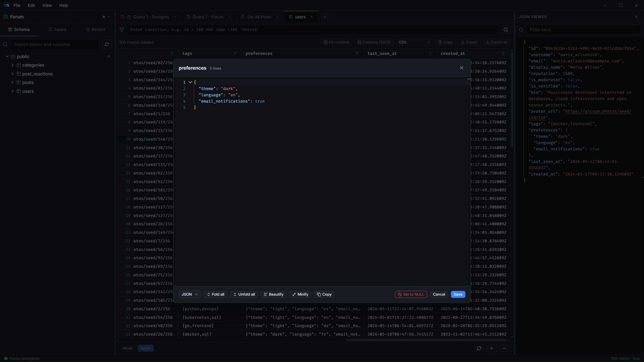The height and width of the screenshot is (362, 644).
Task: Open the Help menu
Action: coord(64,5)
